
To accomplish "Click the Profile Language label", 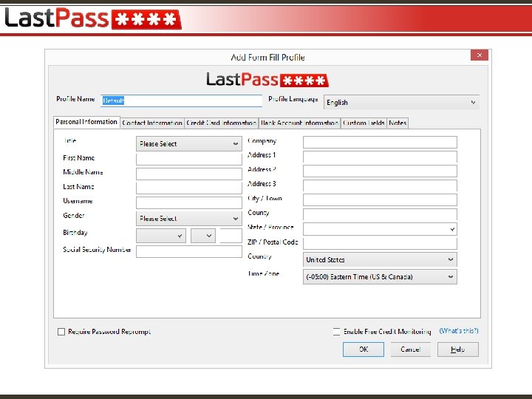I will (x=293, y=99).
